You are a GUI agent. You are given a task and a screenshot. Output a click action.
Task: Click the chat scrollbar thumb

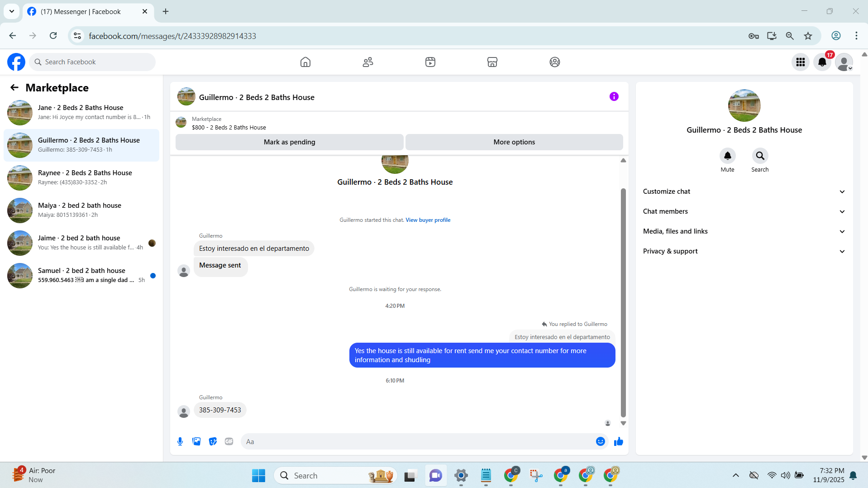click(x=623, y=302)
